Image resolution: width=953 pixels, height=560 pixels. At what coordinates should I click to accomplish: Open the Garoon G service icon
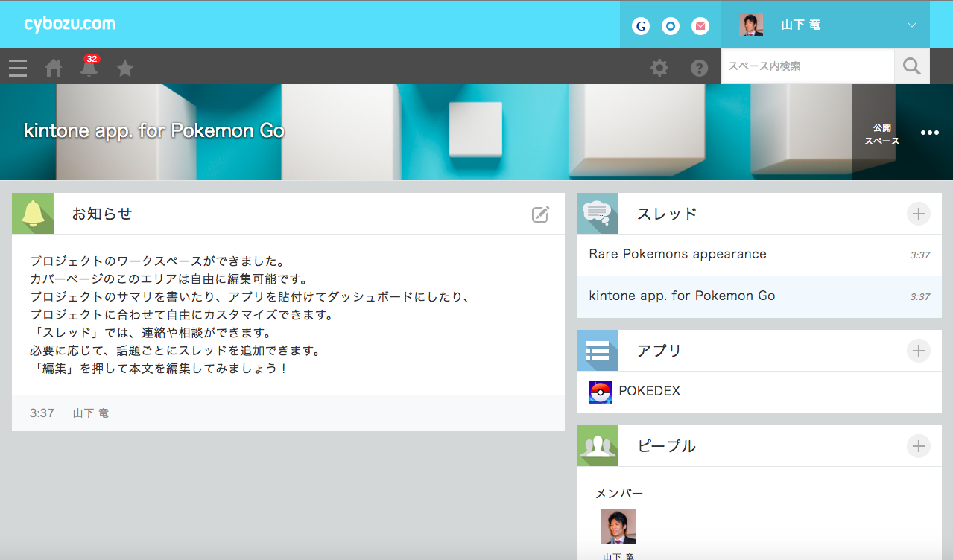(x=641, y=26)
